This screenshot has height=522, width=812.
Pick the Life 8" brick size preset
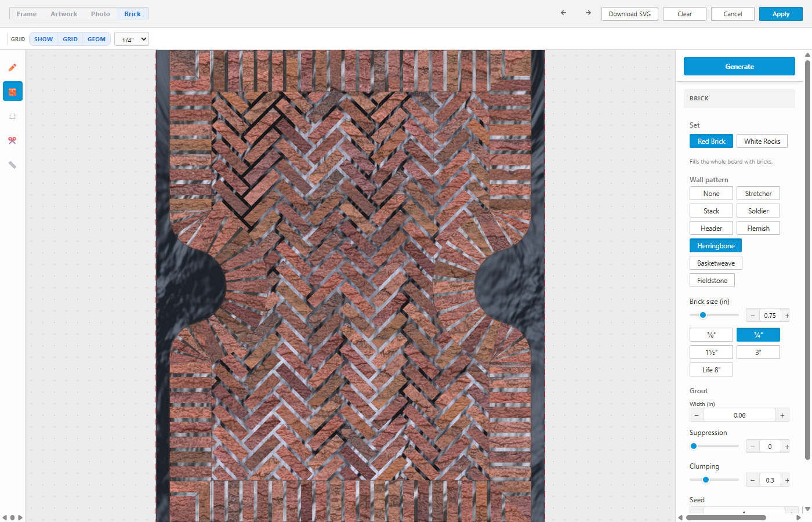pos(711,370)
